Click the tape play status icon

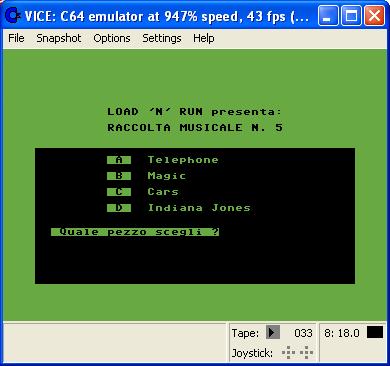coord(273,332)
